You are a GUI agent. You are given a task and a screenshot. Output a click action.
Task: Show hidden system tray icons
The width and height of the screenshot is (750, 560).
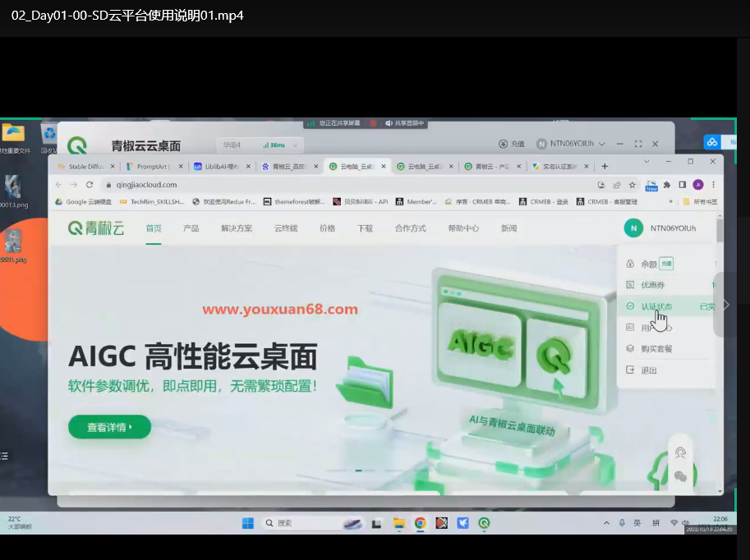(x=606, y=523)
